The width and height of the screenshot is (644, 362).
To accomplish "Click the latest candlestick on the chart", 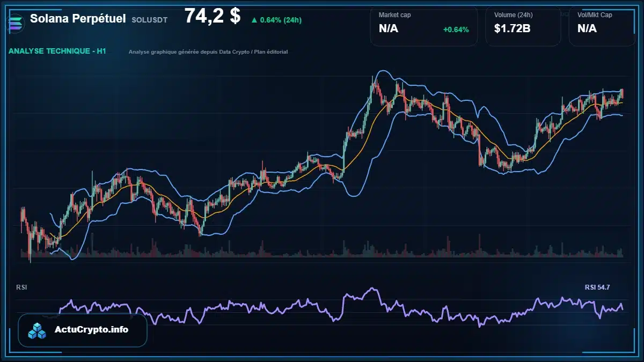I will 622,93.
